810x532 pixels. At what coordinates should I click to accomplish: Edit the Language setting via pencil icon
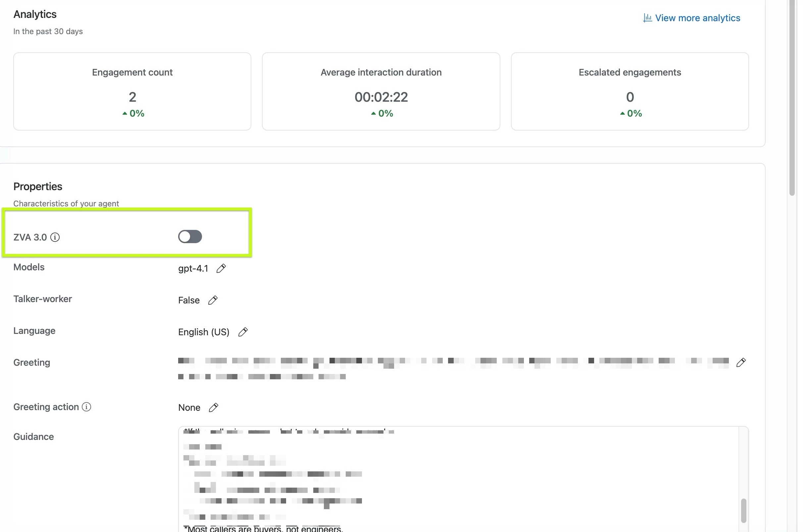(x=243, y=332)
